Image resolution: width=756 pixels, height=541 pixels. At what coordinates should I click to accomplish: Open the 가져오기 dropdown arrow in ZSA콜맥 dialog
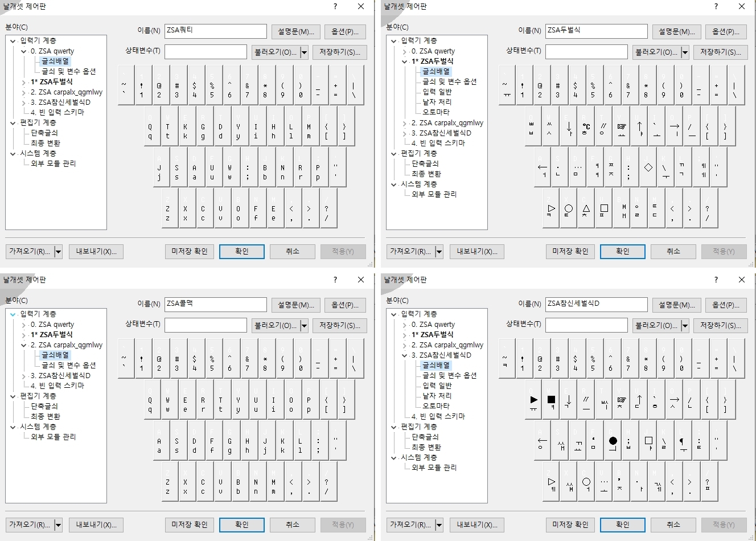pos(58,524)
